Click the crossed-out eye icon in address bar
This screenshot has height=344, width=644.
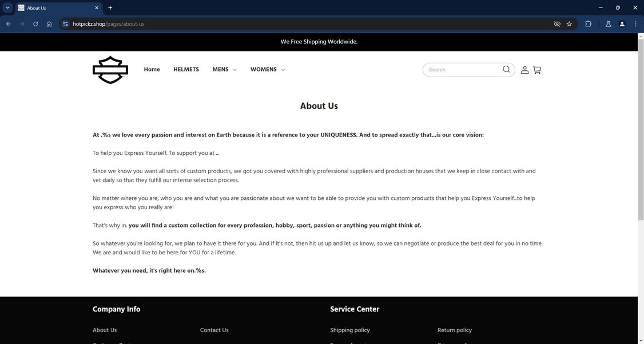point(557,24)
